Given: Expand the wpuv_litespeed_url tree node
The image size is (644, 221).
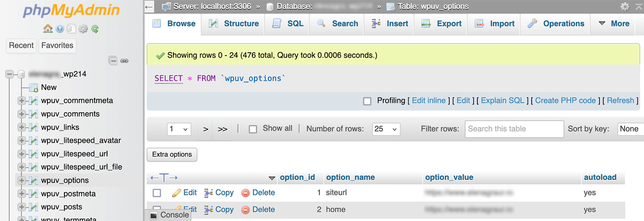Looking at the screenshot, I should (x=22, y=154).
